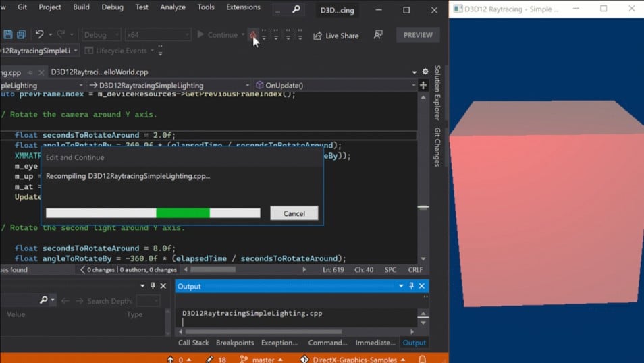Click the CRLF line ending indicator
The width and height of the screenshot is (644, 363).
coord(415,270)
